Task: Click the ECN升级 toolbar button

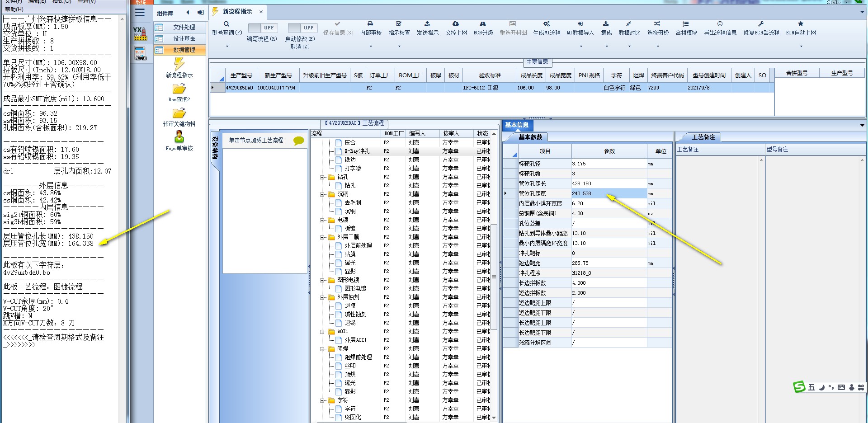Action: click(x=483, y=28)
